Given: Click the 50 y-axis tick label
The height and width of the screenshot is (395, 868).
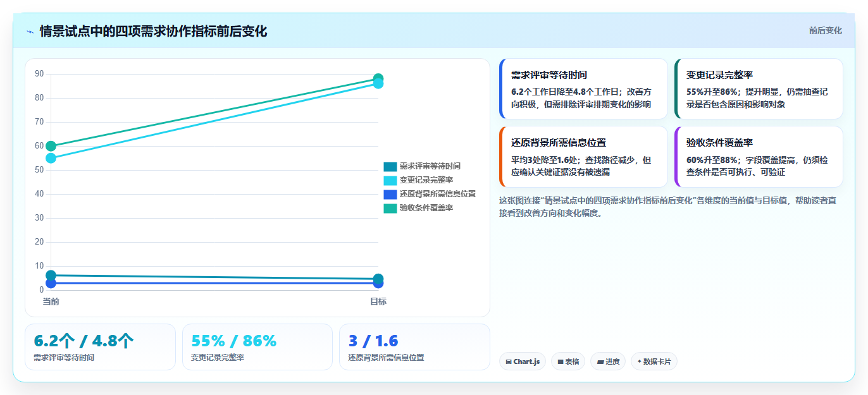Looking at the screenshot, I should (39, 170).
